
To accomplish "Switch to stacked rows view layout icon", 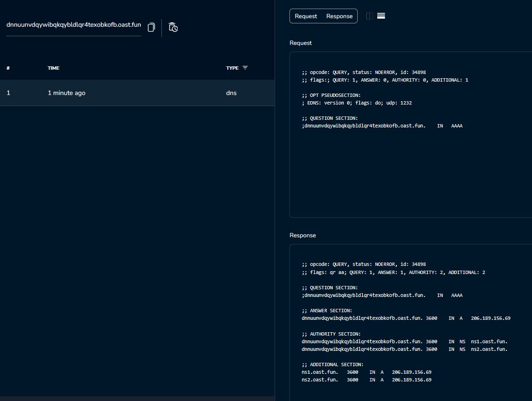I will coord(381,16).
